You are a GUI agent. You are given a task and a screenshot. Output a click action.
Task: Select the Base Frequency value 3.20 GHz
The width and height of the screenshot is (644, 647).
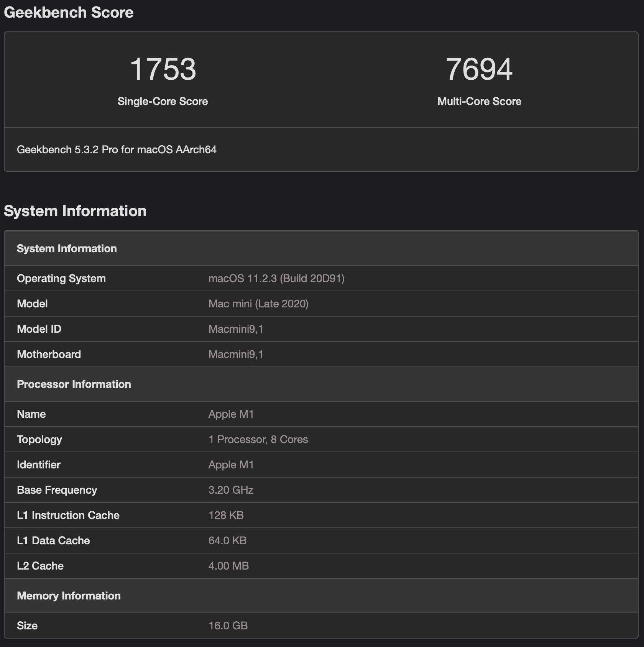point(230,490)
